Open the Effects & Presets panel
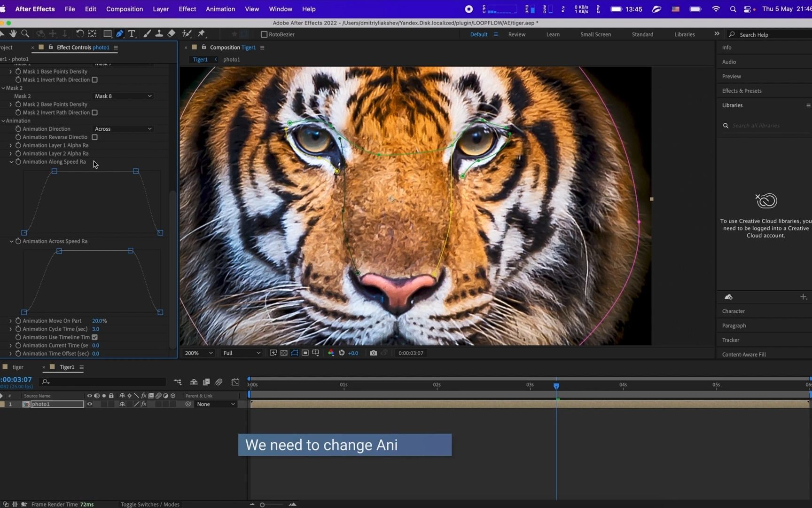 742,91
